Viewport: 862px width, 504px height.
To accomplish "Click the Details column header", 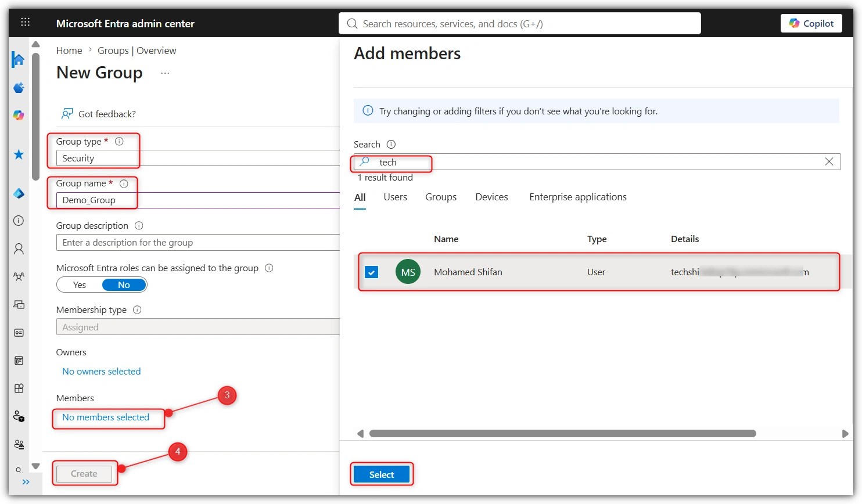I will pyautogui.click(x=685, y=239).
